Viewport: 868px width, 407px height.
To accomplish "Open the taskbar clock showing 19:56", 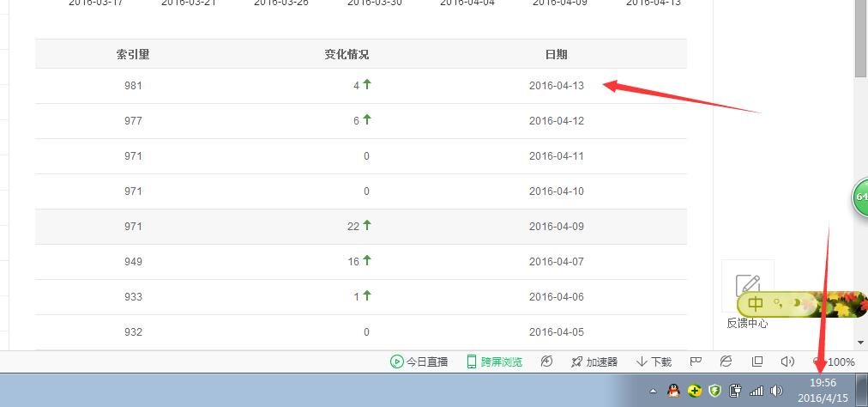I will pos(823,391).
